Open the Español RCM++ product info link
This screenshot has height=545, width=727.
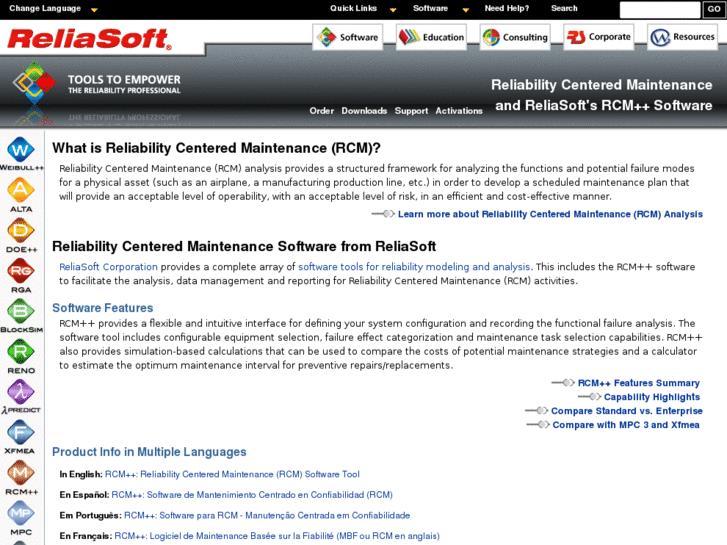coord(252,494)
